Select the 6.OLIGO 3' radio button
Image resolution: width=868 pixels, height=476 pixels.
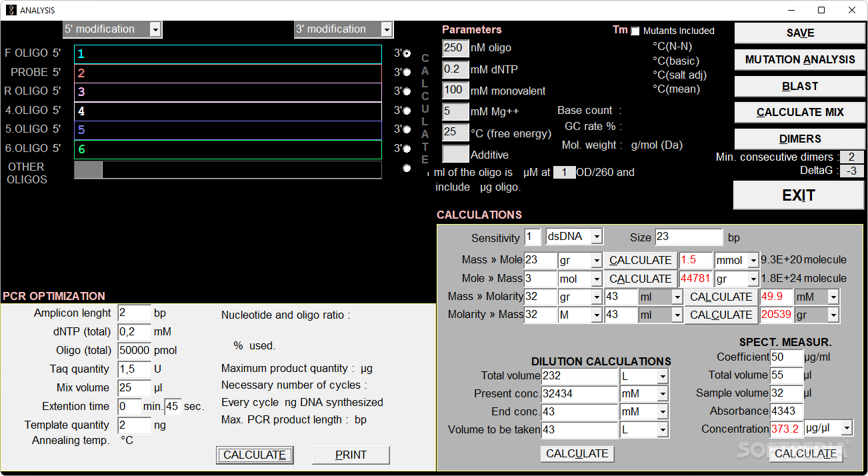coord(407,148)
